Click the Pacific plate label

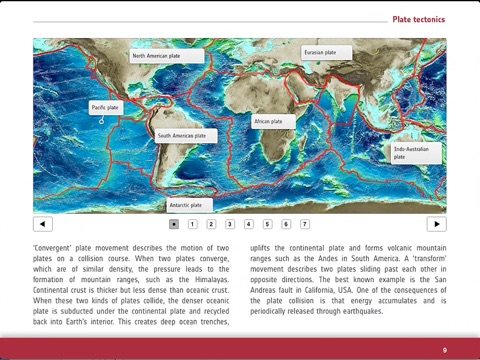[106, 108]
